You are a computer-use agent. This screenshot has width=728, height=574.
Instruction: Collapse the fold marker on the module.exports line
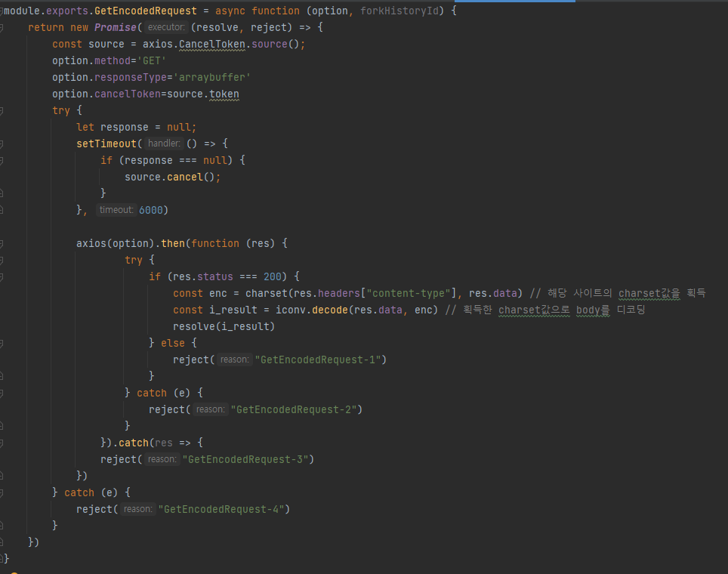[x=2, y=11]
